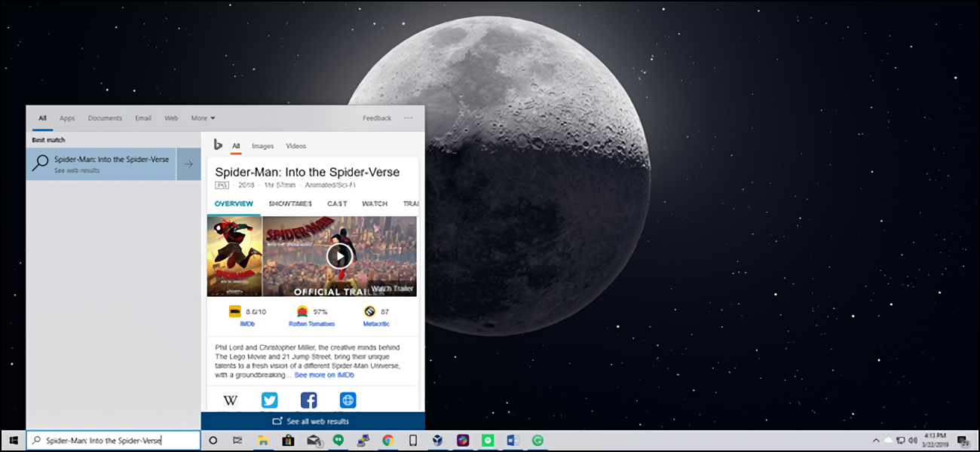980x452 pixels.
Task: Open the Facebook icon link
Action: pyautogui.click(x=308, y=400)
